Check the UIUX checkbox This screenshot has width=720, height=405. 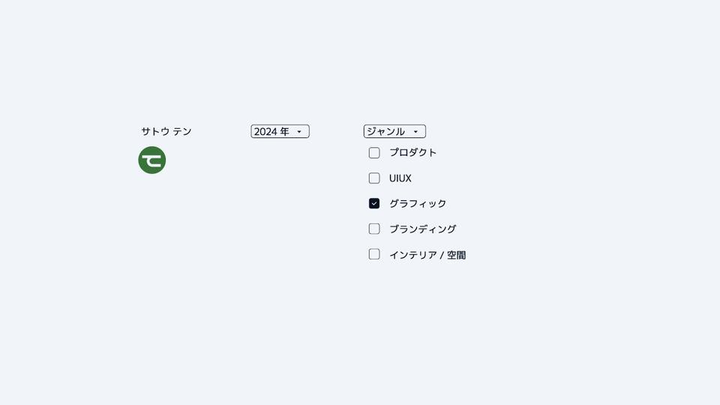tap(374, 178)
